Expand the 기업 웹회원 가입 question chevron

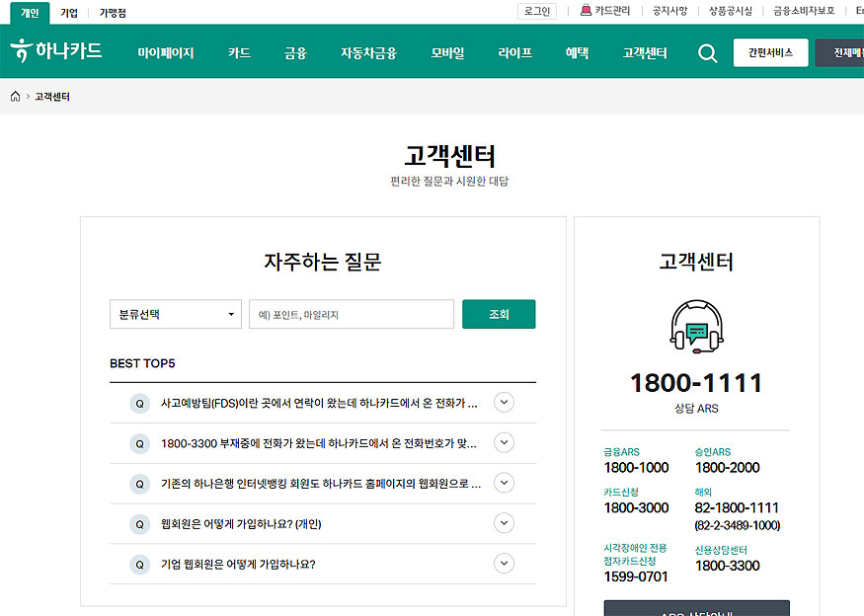504,563
